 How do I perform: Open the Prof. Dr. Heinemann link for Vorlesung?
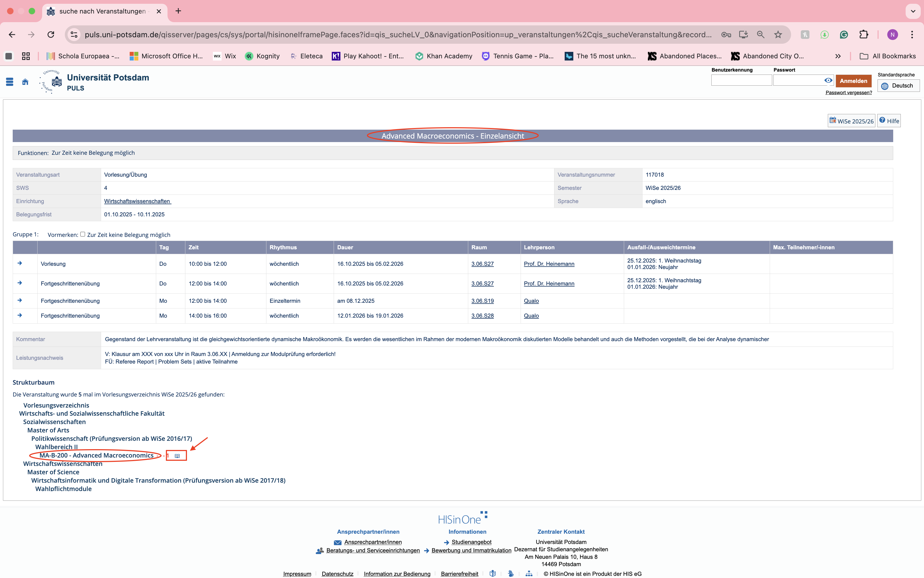[x=549, y=264]
